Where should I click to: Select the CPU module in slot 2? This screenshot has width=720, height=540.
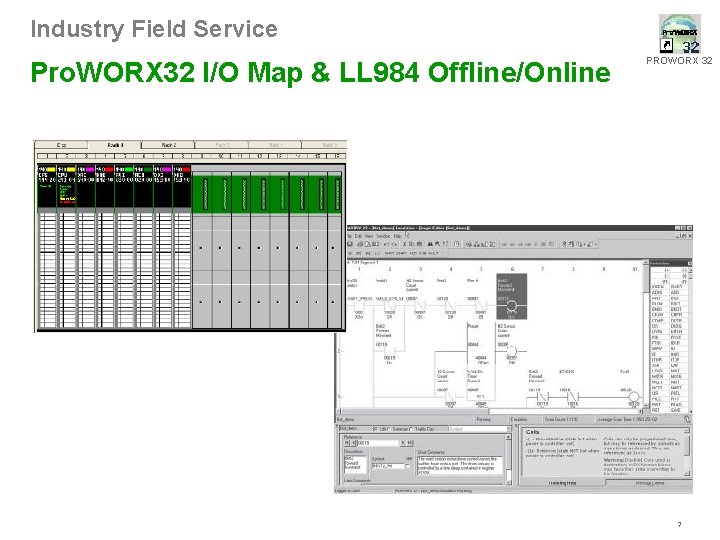tap(66, 187)
